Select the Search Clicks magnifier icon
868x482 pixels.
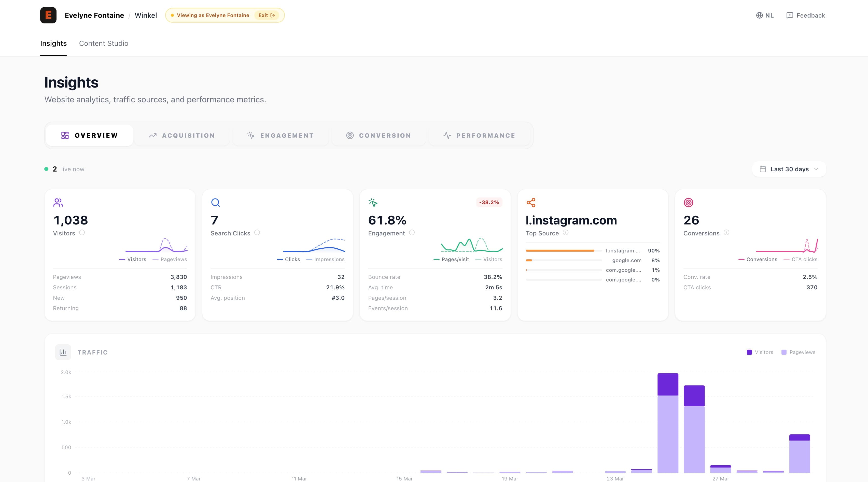tap(215, 202)
